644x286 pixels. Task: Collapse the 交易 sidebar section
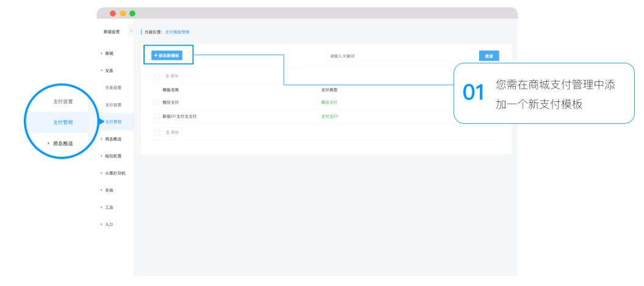point(107,71)
